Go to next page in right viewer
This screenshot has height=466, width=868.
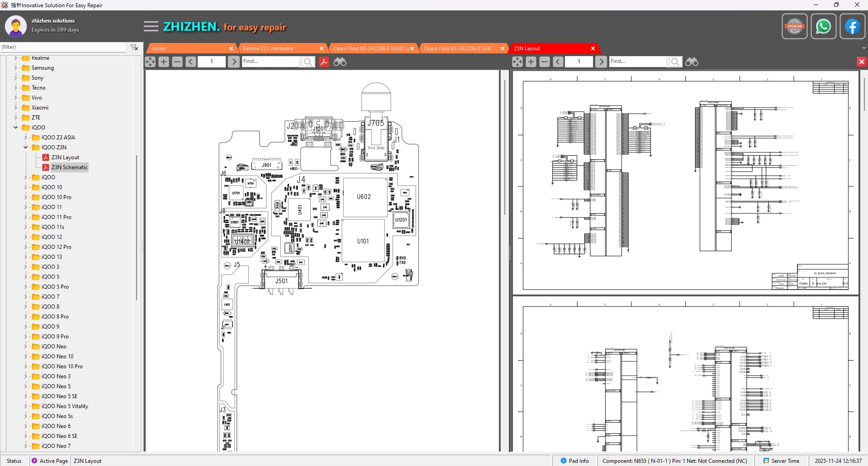[601, 62]
